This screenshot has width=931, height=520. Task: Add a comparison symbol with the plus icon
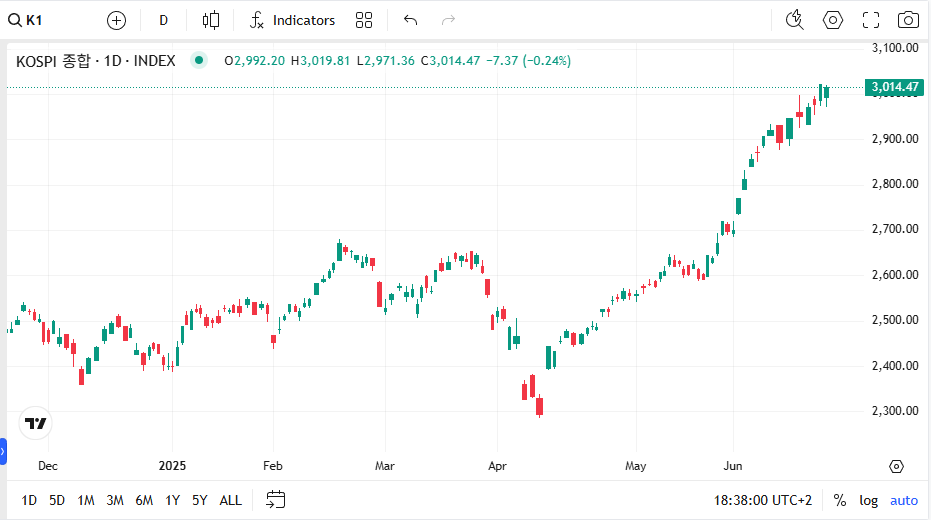[116, 20]
